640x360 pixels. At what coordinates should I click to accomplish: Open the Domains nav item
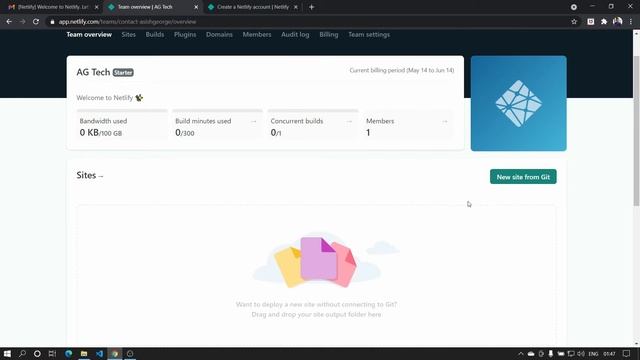click(219, 35)
